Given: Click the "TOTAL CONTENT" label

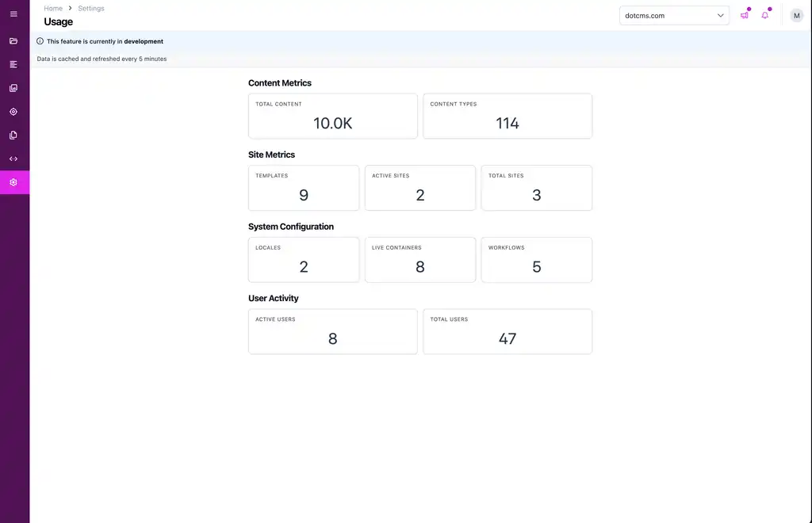Looking at the screenshot, I should click(278, 104).
